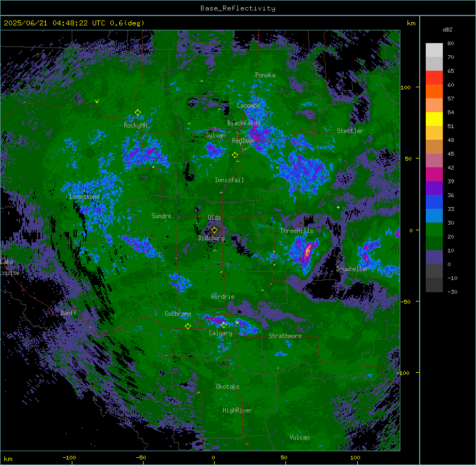476x465 pixels.
Task: Click the Banff label
Action: tap(68, 313)
